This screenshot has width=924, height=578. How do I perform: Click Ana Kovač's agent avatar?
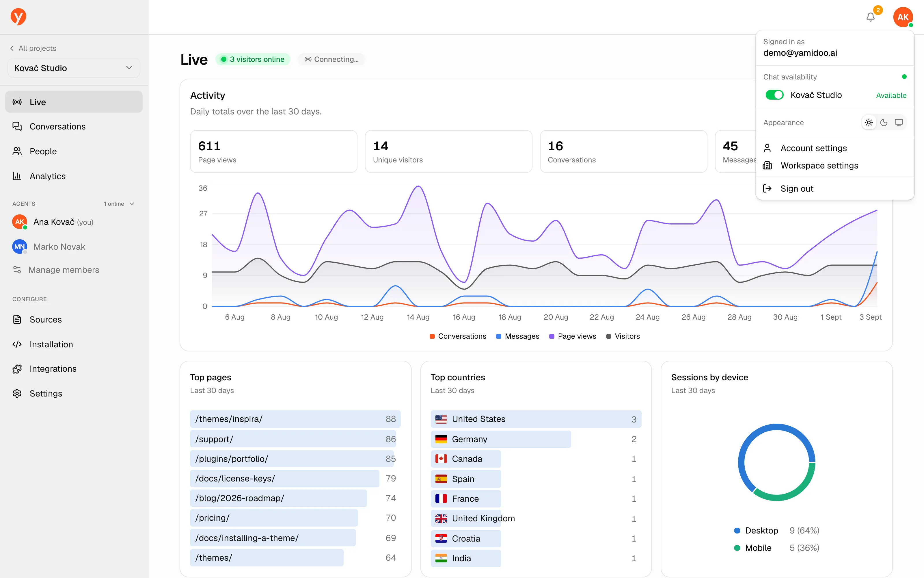[x=19, y=222]
